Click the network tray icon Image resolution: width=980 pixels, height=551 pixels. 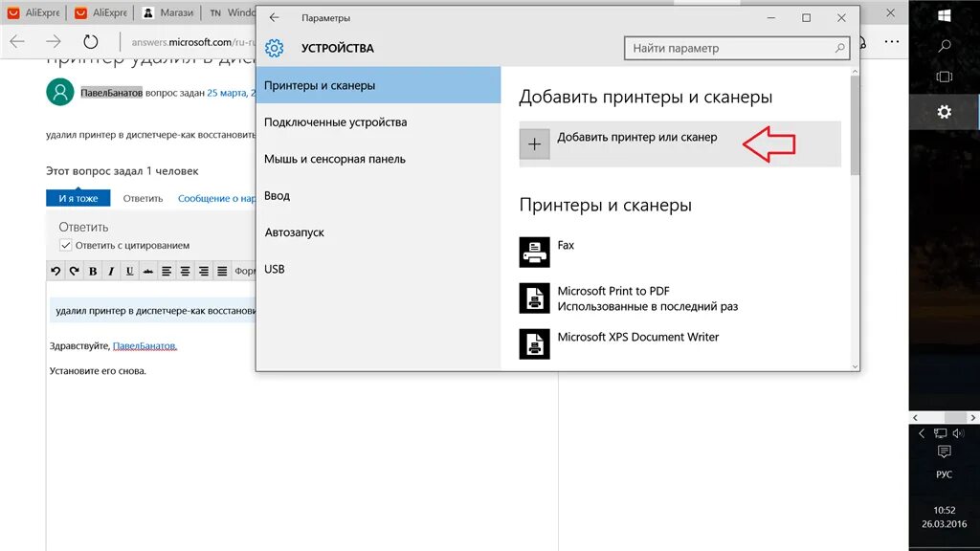[940, 433]
